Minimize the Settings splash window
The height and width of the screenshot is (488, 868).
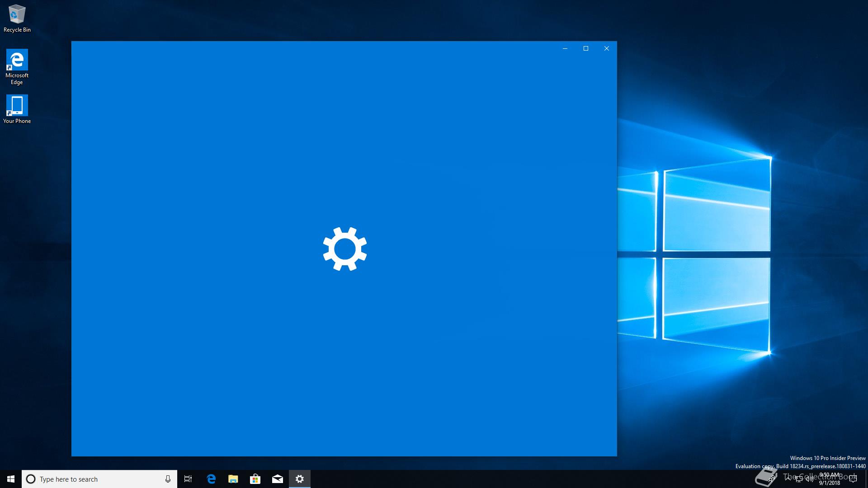coord(565,48)
